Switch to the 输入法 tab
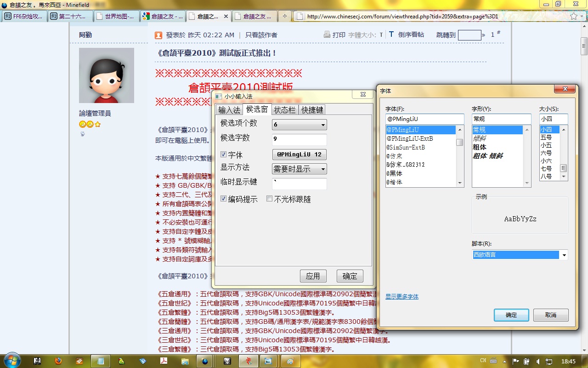 click(x=229, y=110)
